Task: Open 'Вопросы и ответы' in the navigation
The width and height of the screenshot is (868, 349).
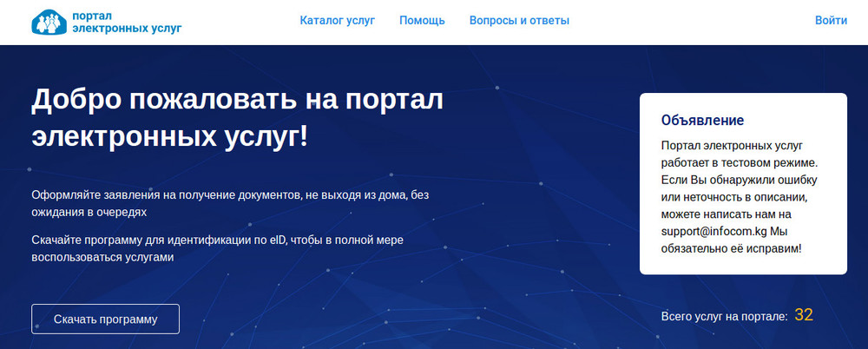Action: tap(519, 20)
